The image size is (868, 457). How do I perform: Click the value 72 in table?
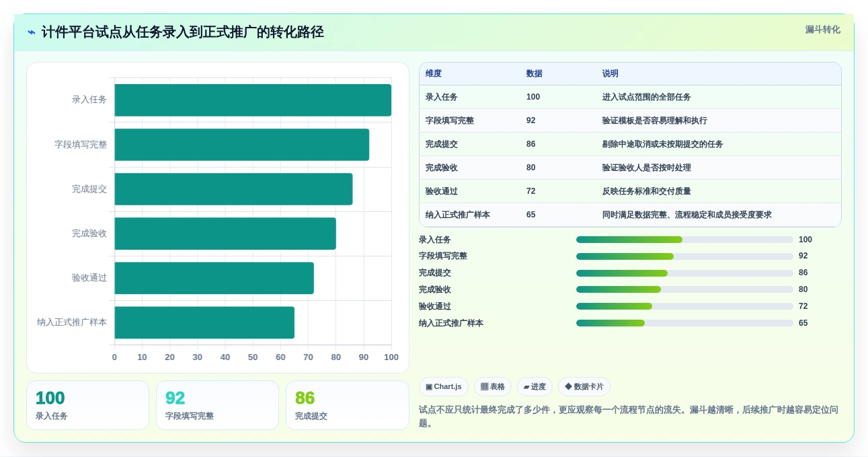tap(531, 191)
